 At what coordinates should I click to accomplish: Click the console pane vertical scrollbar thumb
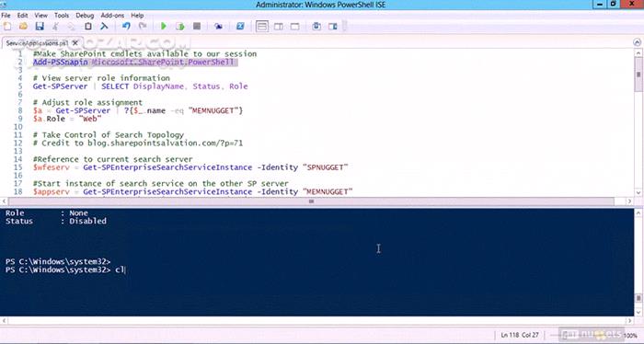638,298
